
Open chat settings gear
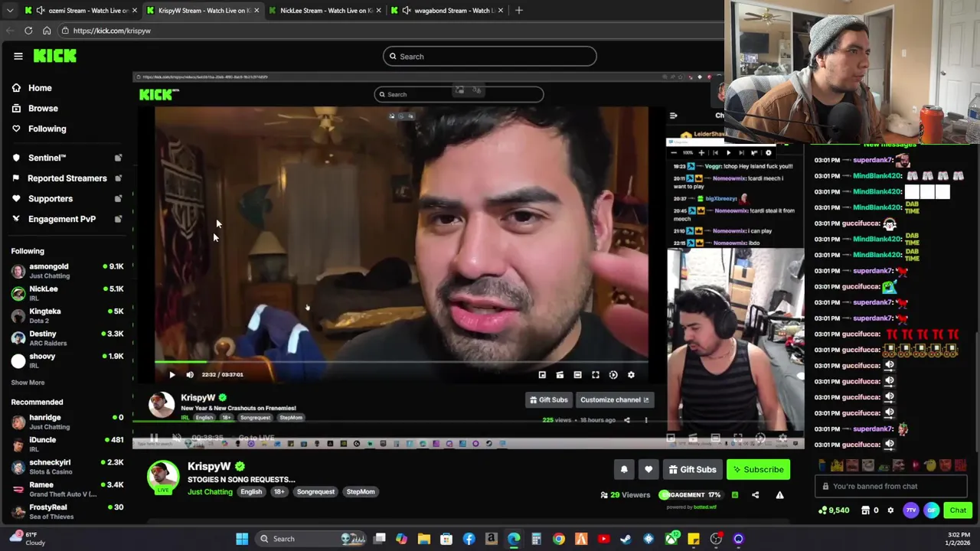[x=890, y=510]
